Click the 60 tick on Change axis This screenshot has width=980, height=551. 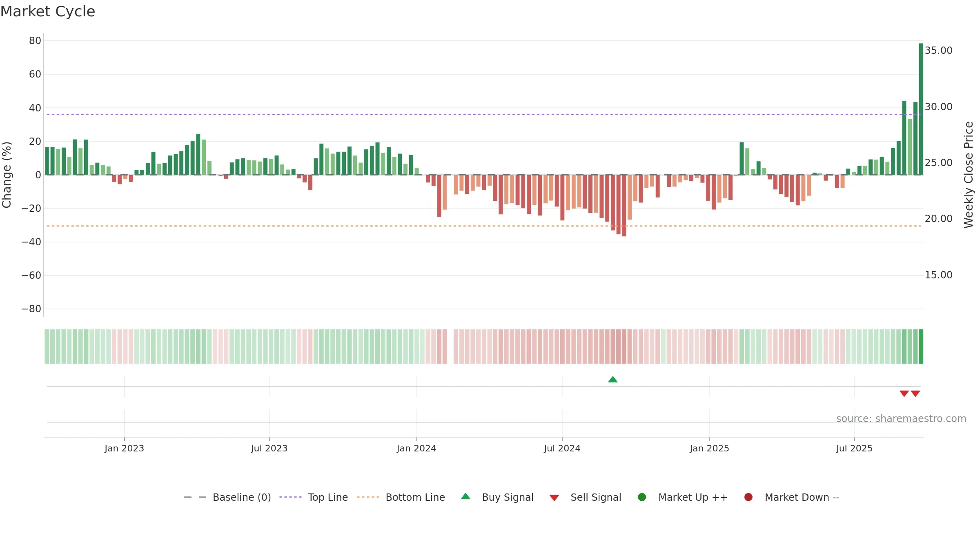pos(35,74)
